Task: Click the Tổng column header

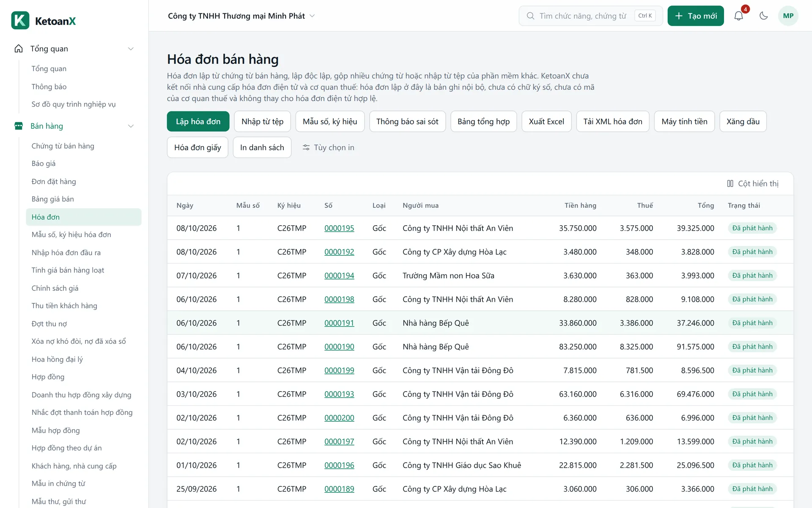Action: (706, 205)
